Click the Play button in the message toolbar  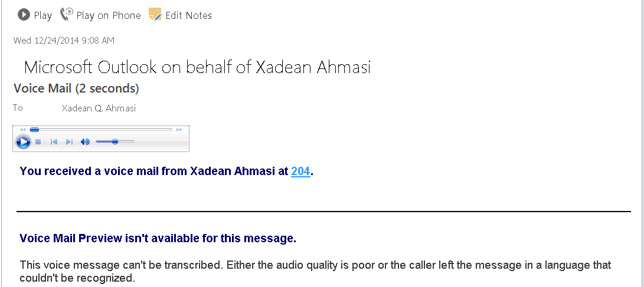35,15
